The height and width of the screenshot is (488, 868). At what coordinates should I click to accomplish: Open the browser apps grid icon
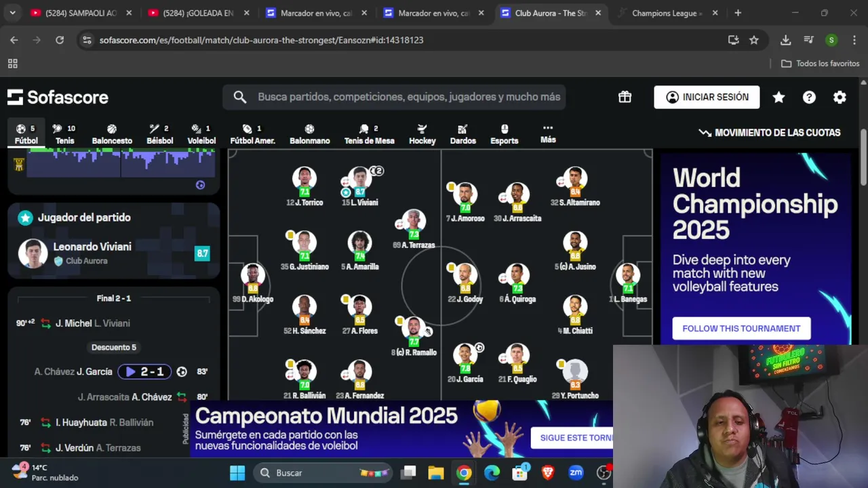12,64
